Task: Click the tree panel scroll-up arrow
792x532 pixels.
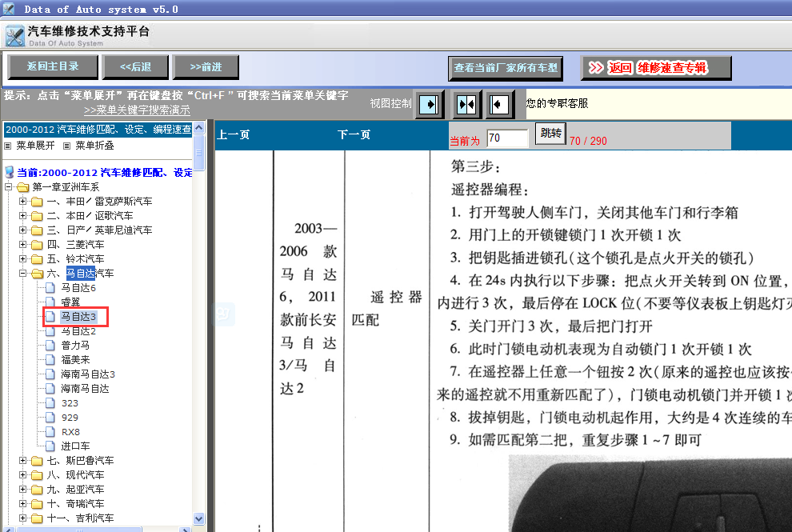Action: pos(199,127)
